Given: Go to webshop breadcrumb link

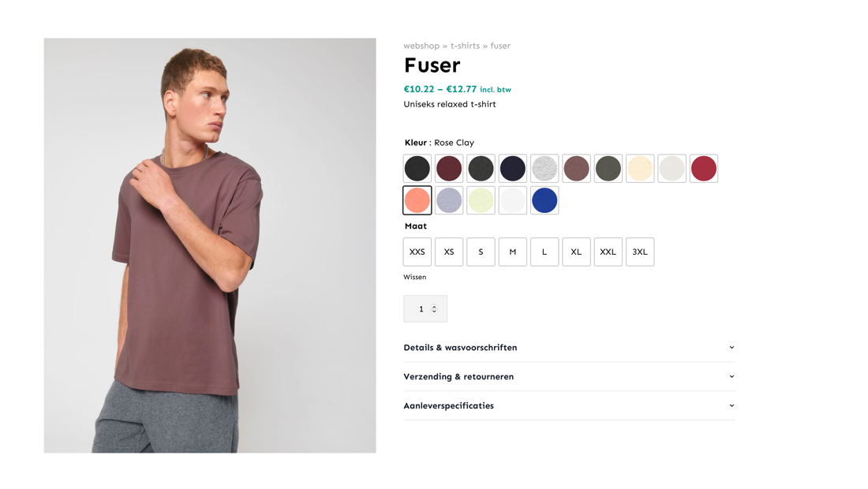Looking at the screenshot, I should [421, 46].
